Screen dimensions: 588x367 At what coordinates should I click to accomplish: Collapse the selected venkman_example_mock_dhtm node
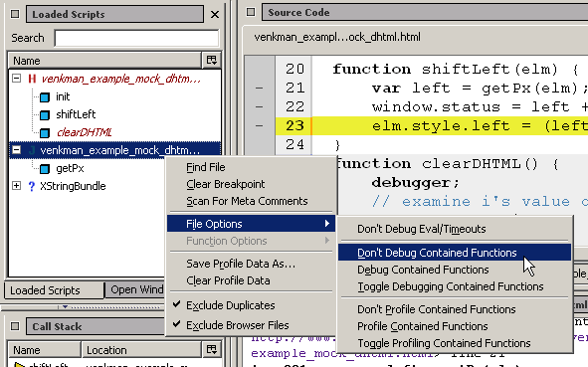pos(16,150)
